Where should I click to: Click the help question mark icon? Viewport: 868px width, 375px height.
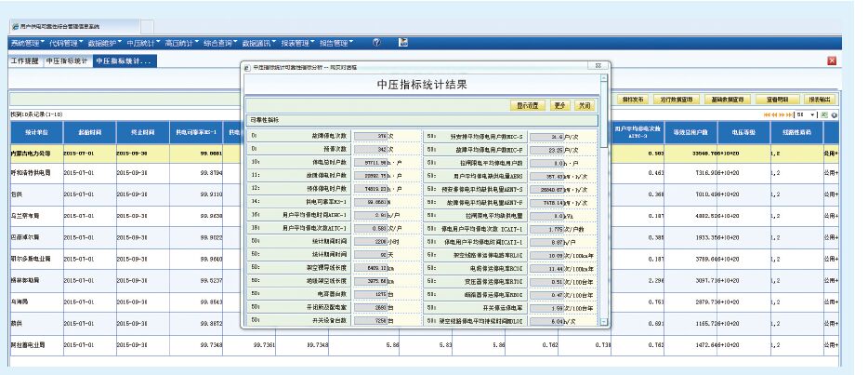point(376,43)
